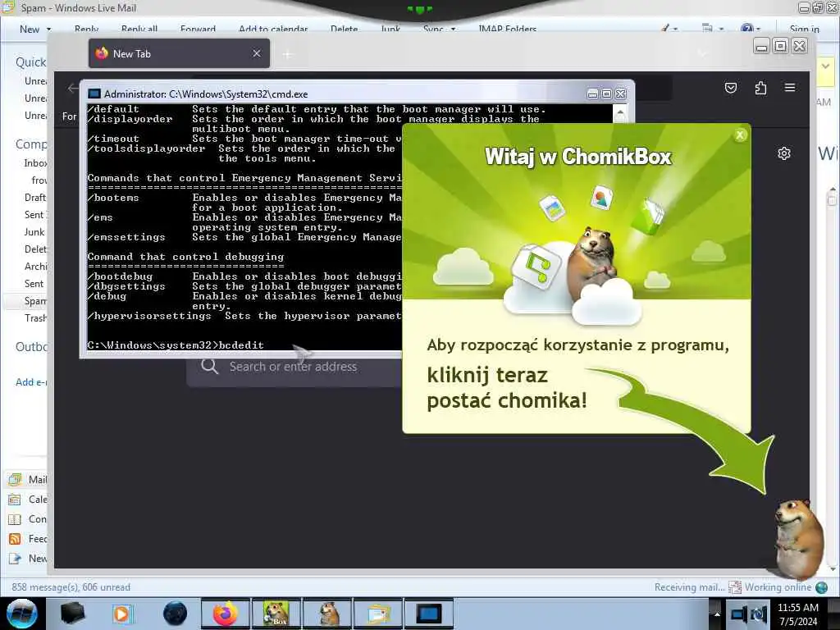Open New Tab settings gear icon
The image size is (840, 630).
pos(783,153)
